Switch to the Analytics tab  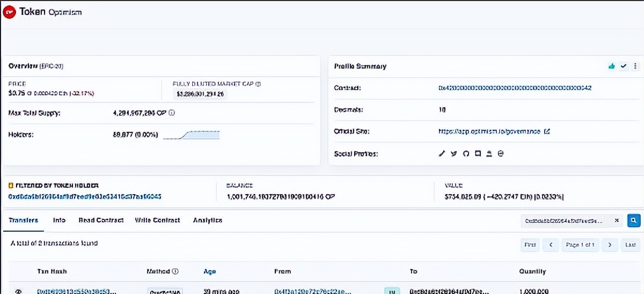point(207,220)
